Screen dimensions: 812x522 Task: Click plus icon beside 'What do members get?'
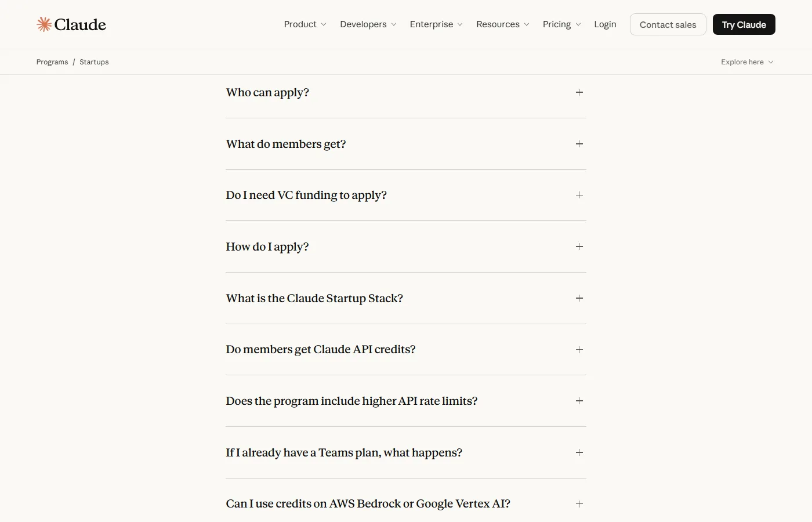click(x=579, y=144)
